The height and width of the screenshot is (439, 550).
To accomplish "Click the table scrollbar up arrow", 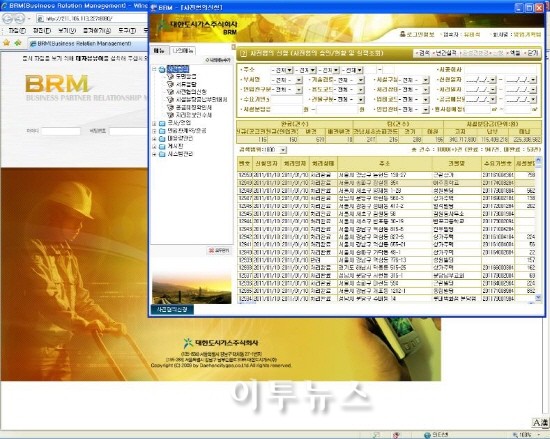I will click(538, 160).
